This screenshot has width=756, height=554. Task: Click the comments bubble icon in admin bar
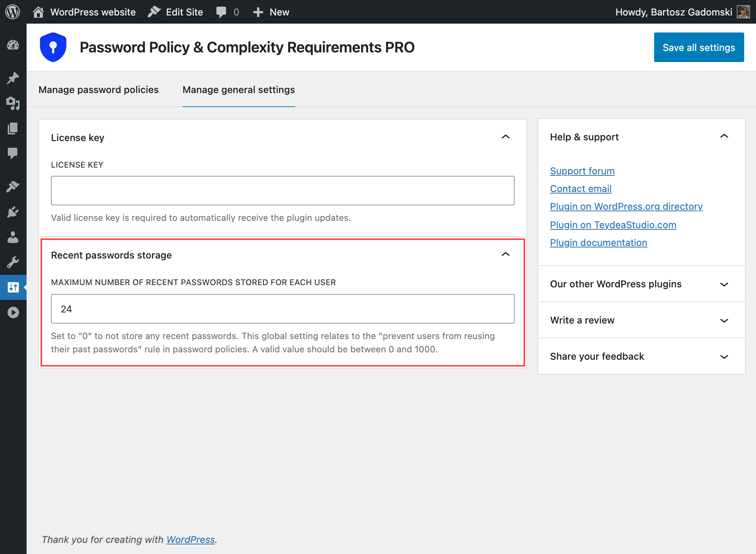(x=221, y=12)
